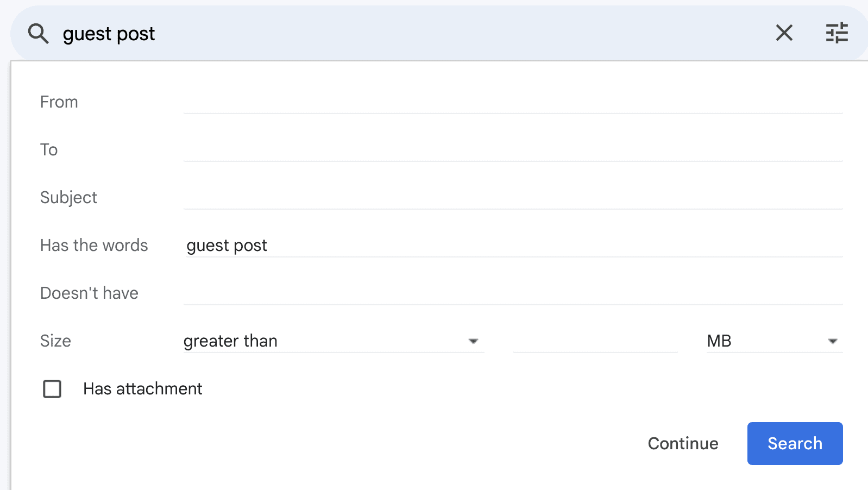Click the "Has attachment" label text
The height and width of the screenshot is (490, 868).
click(x=142, y=389)
